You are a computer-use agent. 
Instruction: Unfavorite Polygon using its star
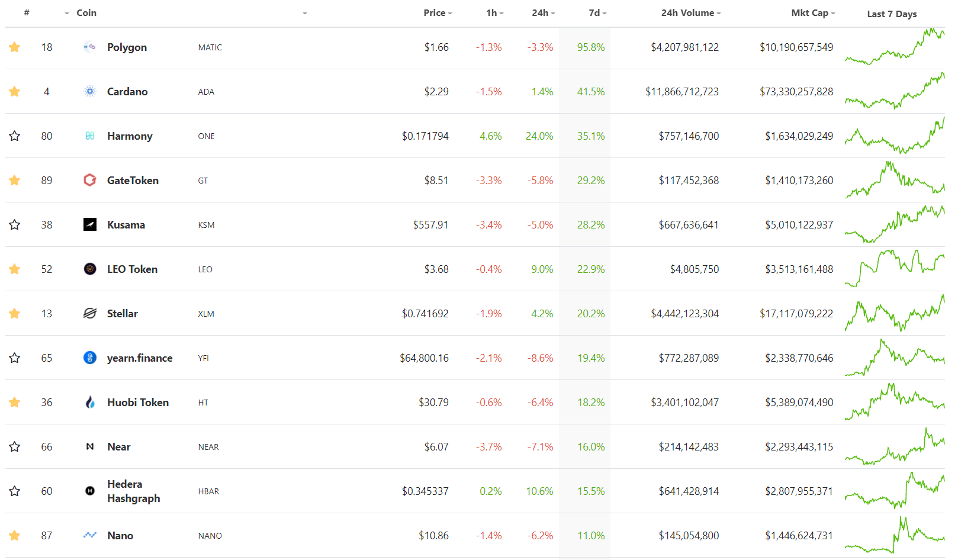click(15, 47)
